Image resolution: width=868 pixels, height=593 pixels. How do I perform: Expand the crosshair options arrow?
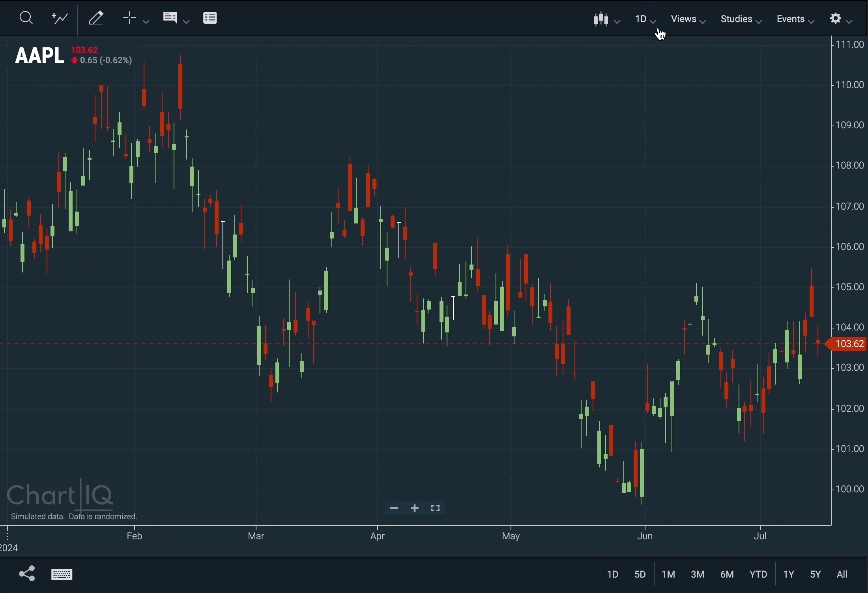click(146, 21)
